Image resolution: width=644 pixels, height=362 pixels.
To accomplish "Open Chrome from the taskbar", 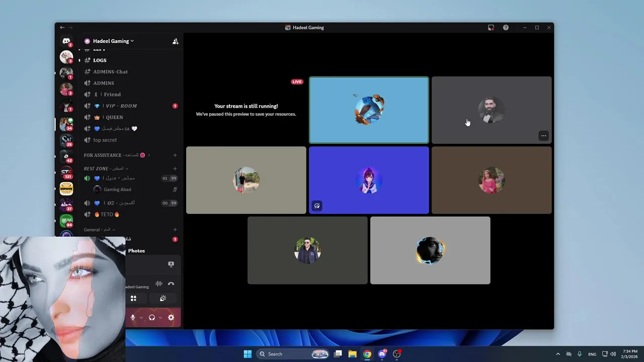I will click(x=367, y=354).
